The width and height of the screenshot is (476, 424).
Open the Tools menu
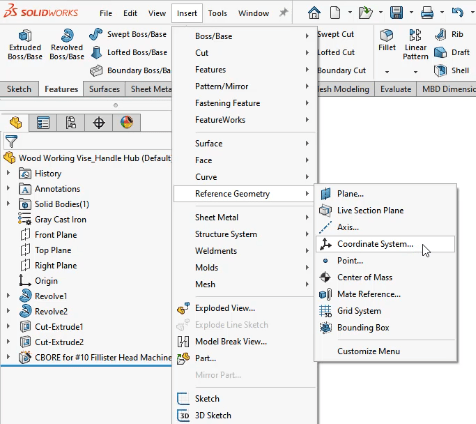coord(217,13)
